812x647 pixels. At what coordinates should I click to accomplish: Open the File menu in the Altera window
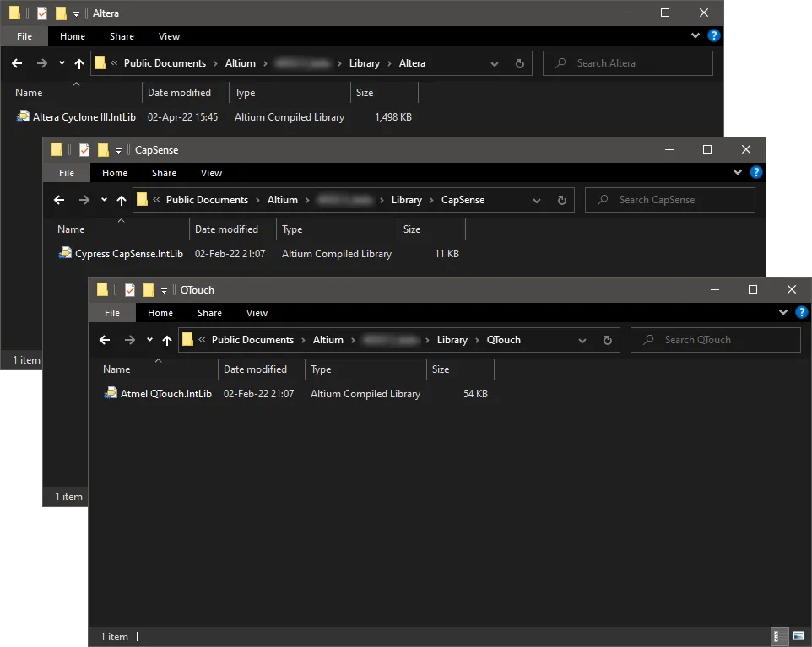pos(24,36)
